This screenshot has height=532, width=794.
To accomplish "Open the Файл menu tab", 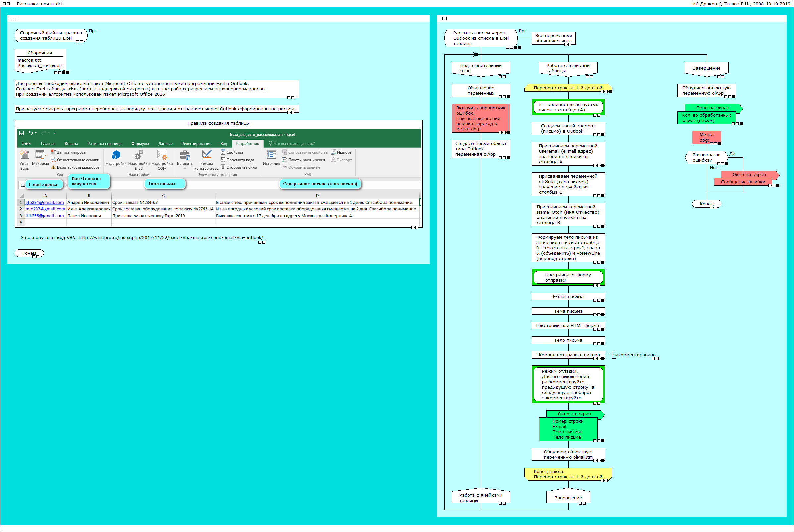I will 26,144.
